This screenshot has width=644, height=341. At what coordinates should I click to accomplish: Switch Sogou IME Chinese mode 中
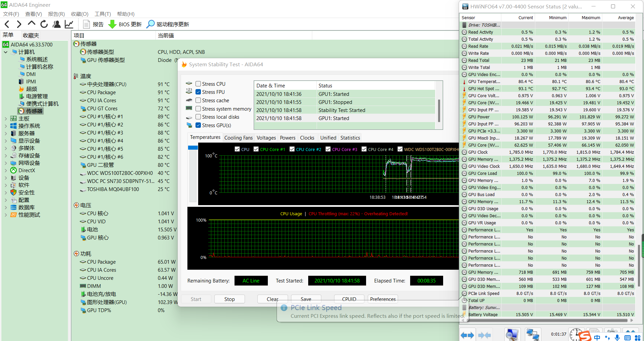(x=597, y=337)
